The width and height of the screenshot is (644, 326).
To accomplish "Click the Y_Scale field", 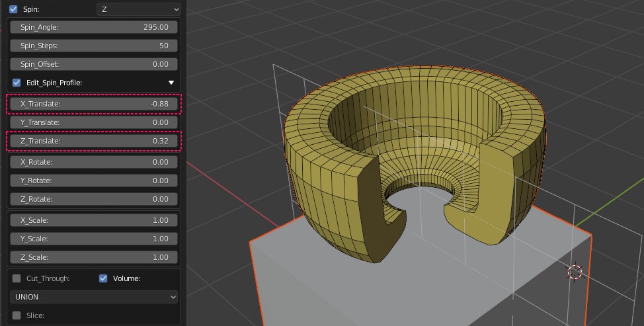I will 94,239.
